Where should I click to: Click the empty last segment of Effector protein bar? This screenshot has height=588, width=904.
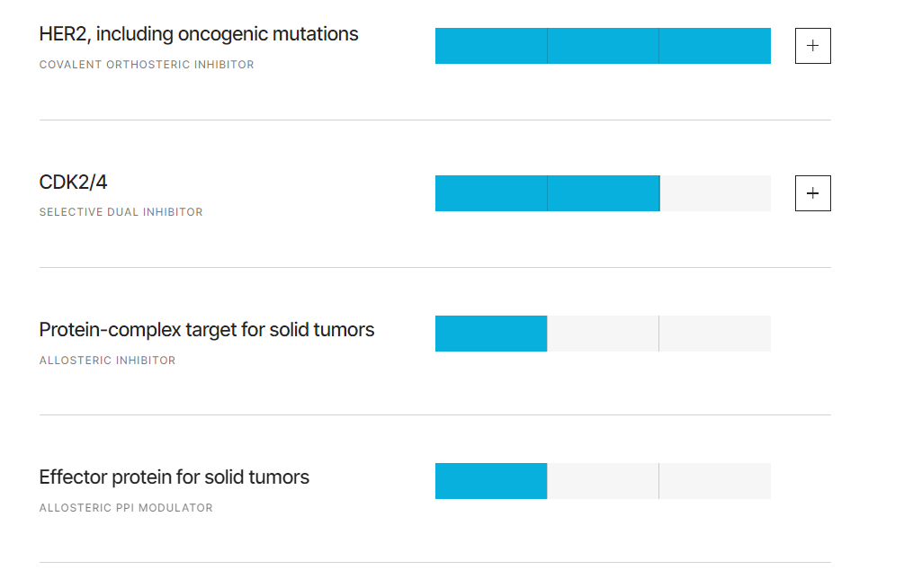pos(715,481)
